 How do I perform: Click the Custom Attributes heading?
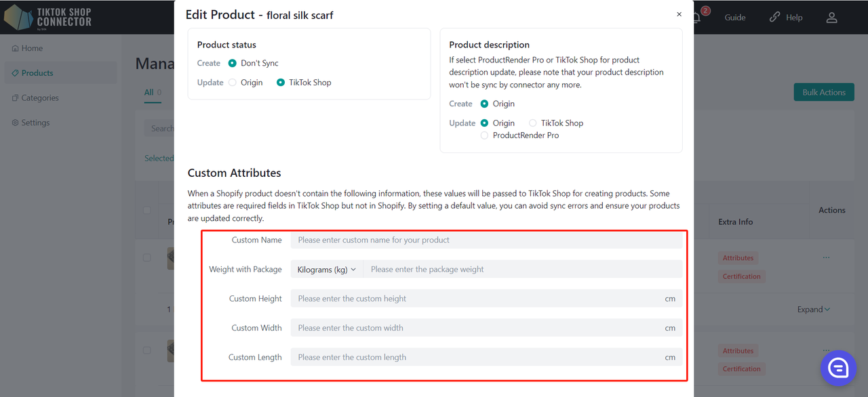235,173
